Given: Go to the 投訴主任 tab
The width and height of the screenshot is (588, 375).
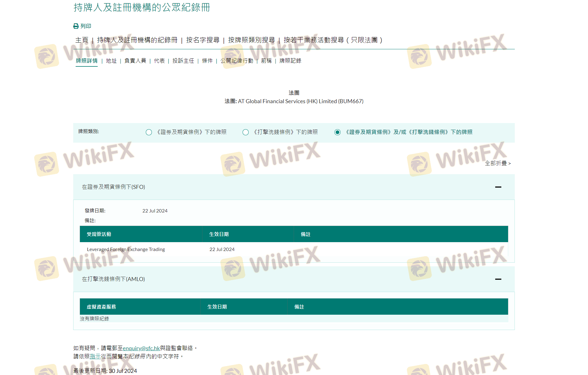Looking at the screenshot, I should 183,61.
